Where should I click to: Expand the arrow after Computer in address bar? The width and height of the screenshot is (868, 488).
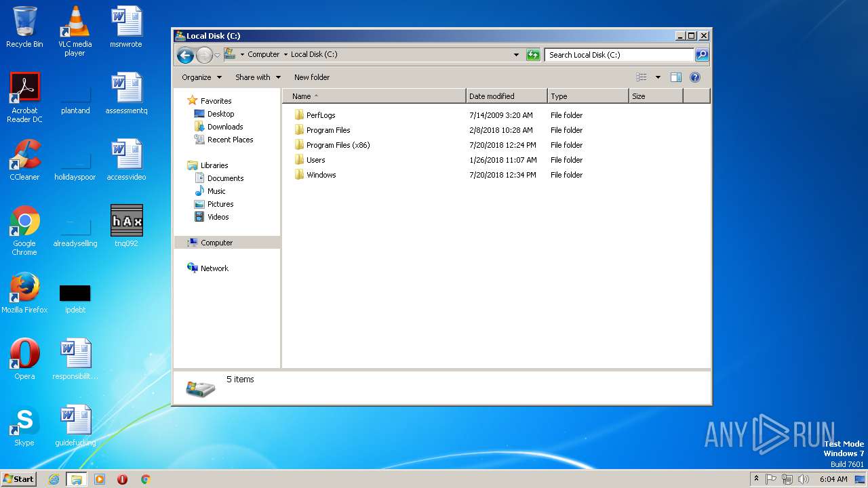coord(285,54)
